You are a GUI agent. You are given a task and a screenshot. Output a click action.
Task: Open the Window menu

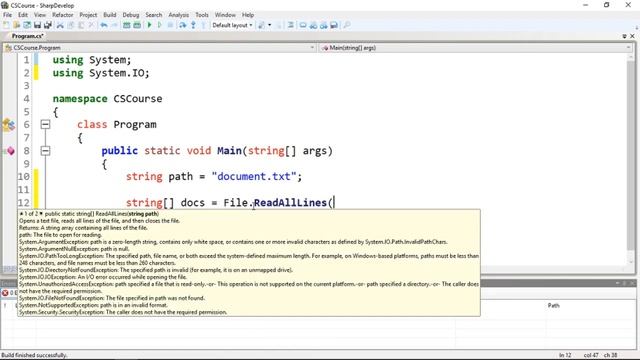point(225,15)
